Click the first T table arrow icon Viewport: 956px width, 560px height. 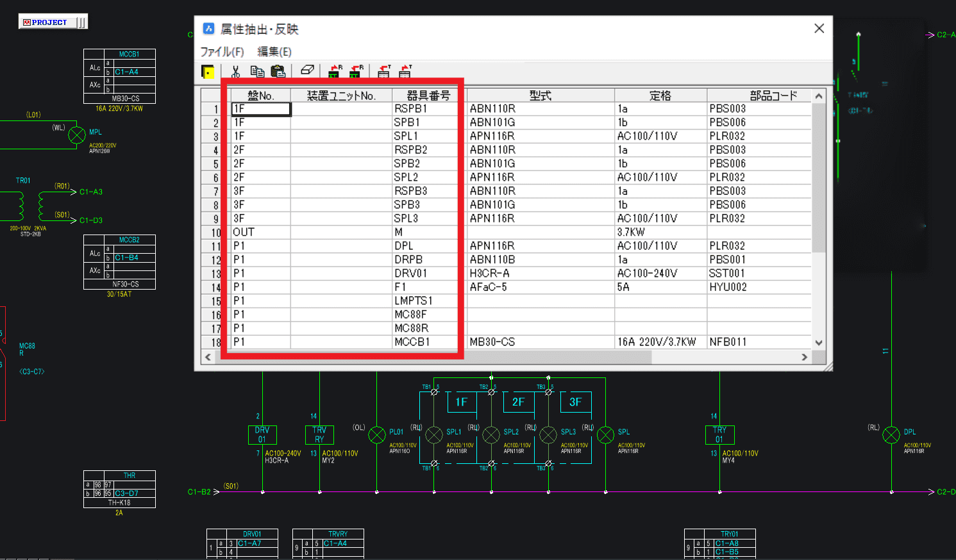click(x=384, y=72)
